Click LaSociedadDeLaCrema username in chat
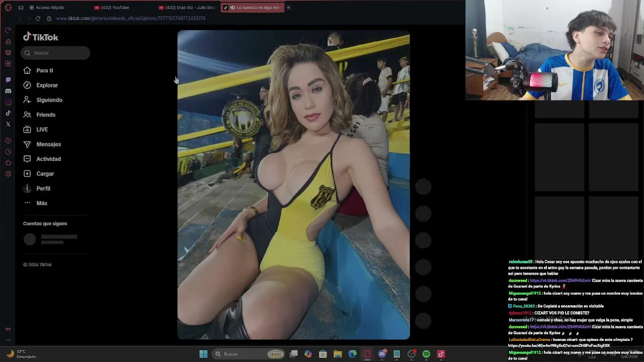The width and height of the screenshot is (644, 362). click(x=529, y=340)
